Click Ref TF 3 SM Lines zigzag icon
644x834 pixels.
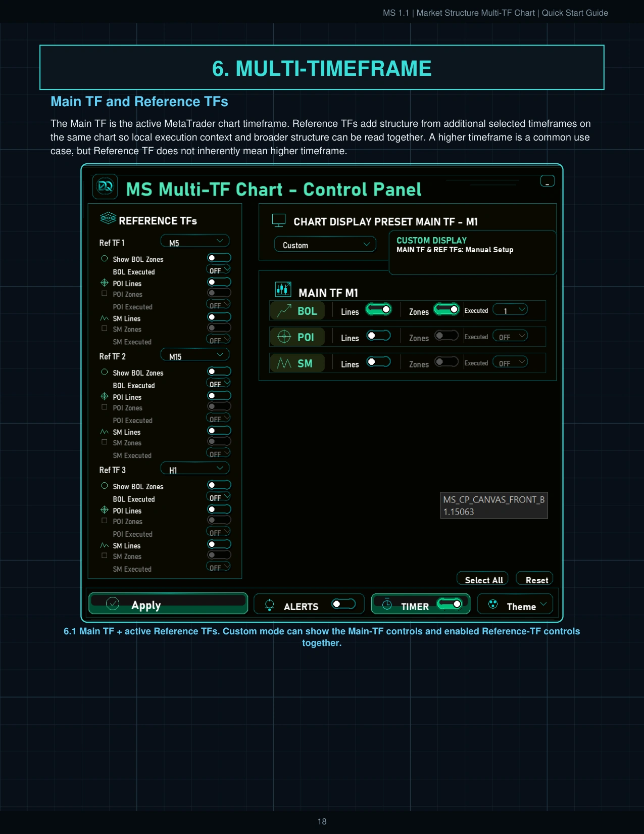point(105,546)
